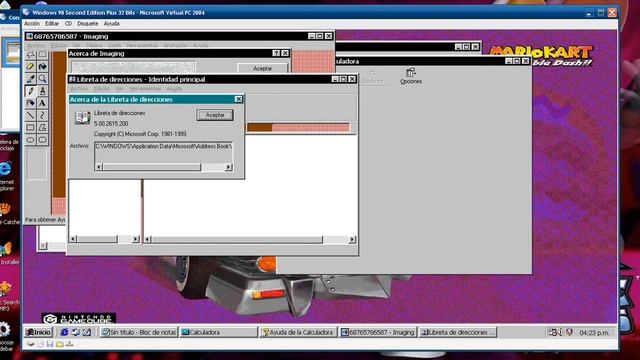Viewport: 640px width, 360px height.
Task: Choose the Airbrush spray tool
Action: 30,103
